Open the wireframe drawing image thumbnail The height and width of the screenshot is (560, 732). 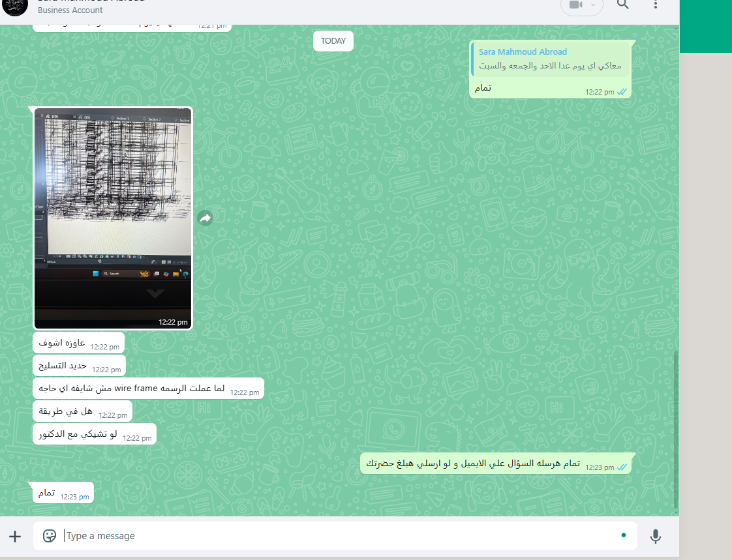pyautogui.click(x=113, y=218)
